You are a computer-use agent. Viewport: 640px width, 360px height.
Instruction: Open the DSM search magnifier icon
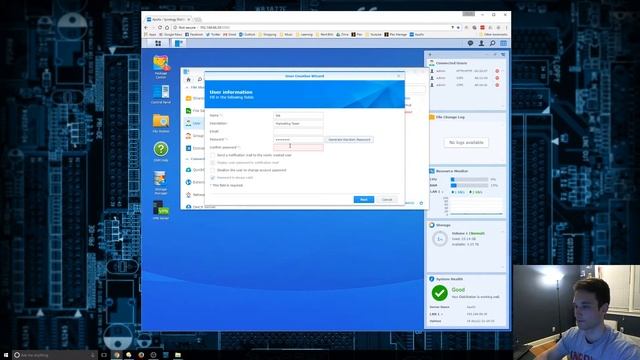[492, 43]
